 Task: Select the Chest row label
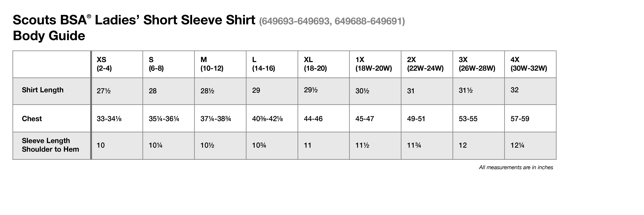click(x=32, y=119)
